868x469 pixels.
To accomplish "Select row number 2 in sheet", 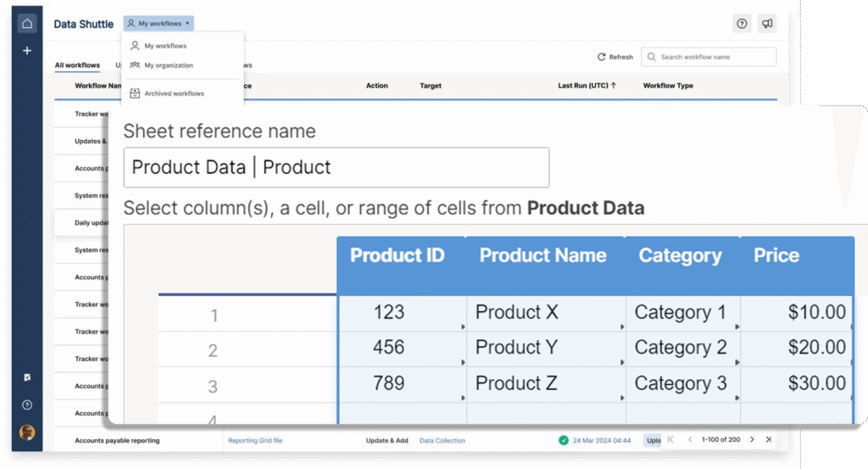I will coord(213,350).
